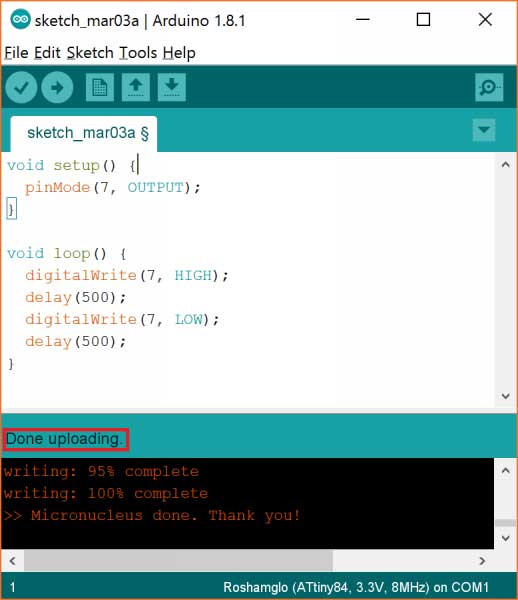
Task: Click 'Micronucleus done. Thank you!' console line
Action: pos(152,515)
